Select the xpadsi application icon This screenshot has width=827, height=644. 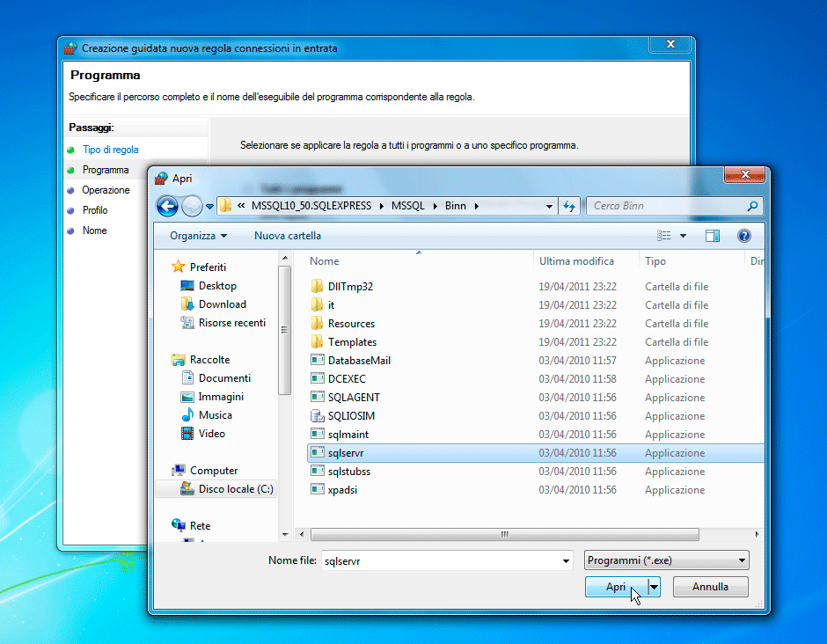click(x=317, y=489)
